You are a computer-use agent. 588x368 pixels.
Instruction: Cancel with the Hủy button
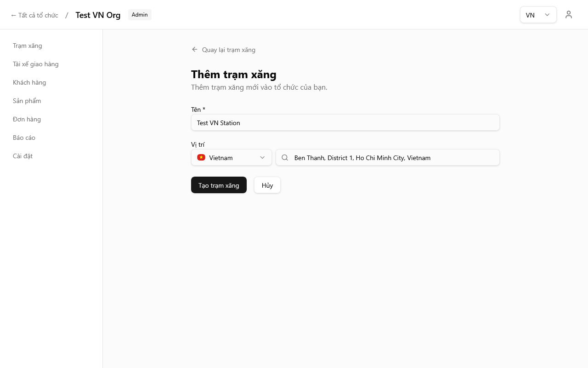click(x=267, y=185)
